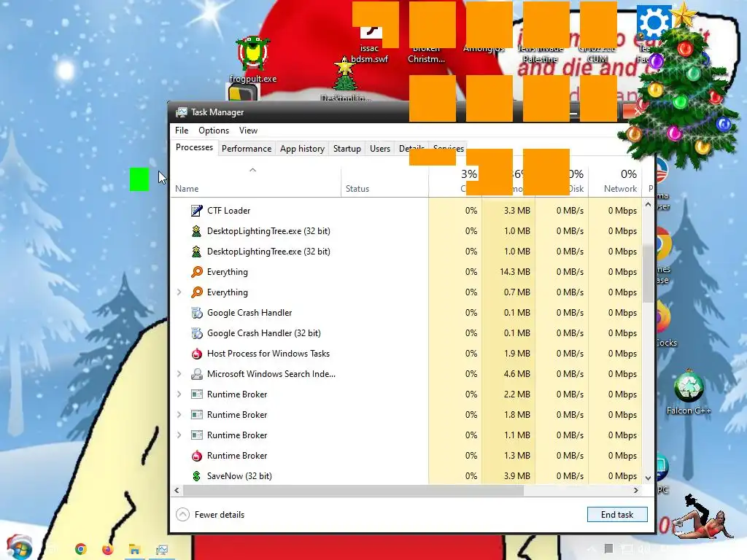747x560 pixels.
Task: Select Host Process for Windows Tasks text
Action: tap(268, 354)
